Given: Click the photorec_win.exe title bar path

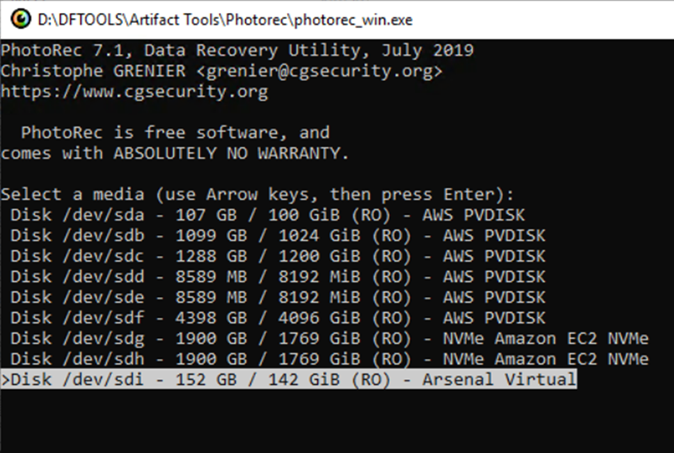Looking at the screenshot, I should 225,20.
